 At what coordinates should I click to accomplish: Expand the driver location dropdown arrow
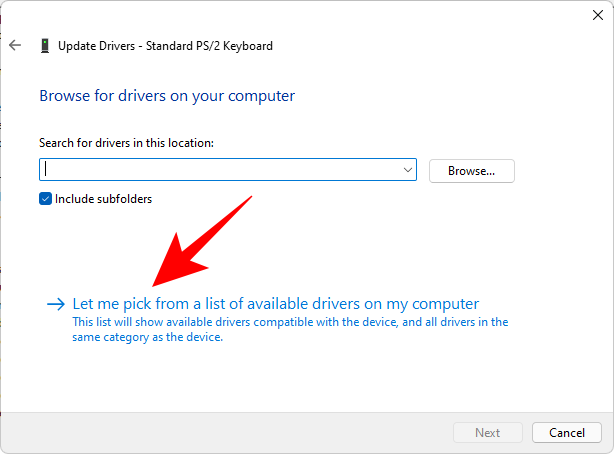point(407,171)
